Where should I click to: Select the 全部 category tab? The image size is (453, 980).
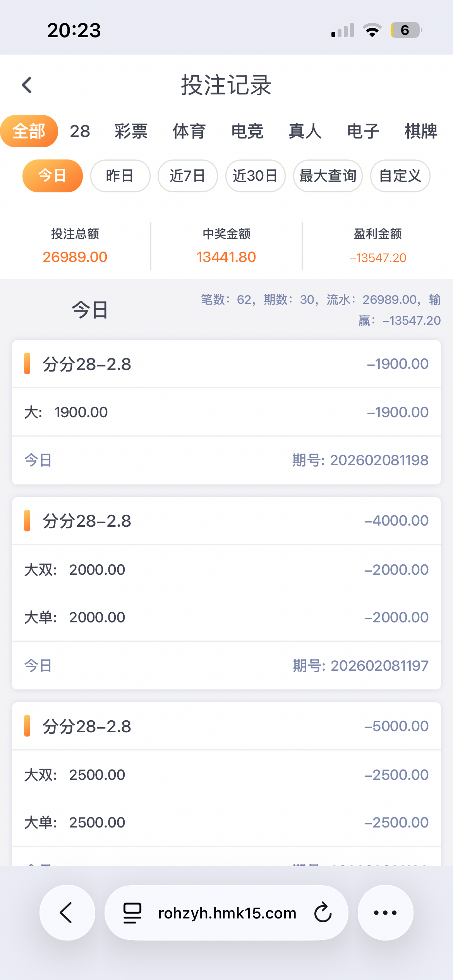(29, 131)
